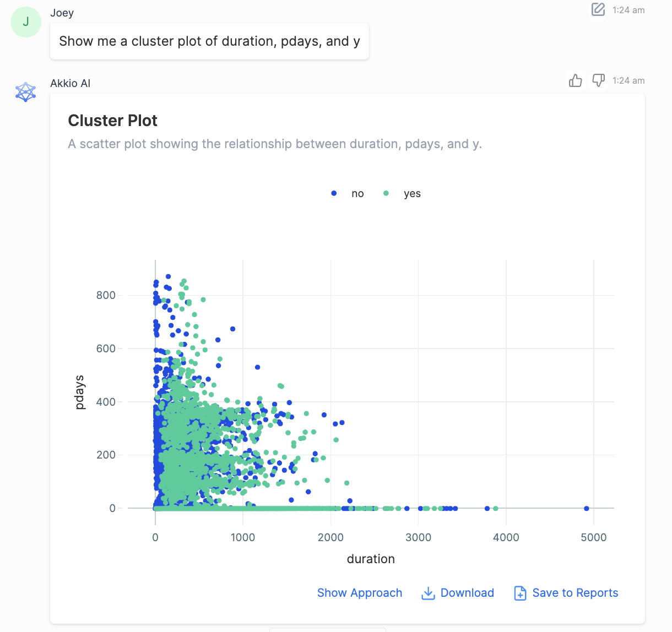Select the far-right outlier data point
This screenshot has height=632, width=672.
[586, 508]
